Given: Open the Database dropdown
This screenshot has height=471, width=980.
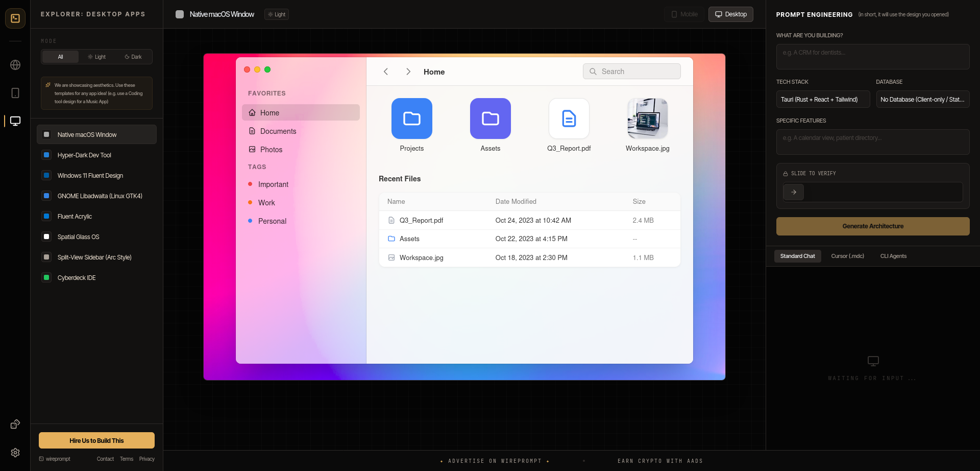Looking at the screenshot, I should click(x=923, y=99).
